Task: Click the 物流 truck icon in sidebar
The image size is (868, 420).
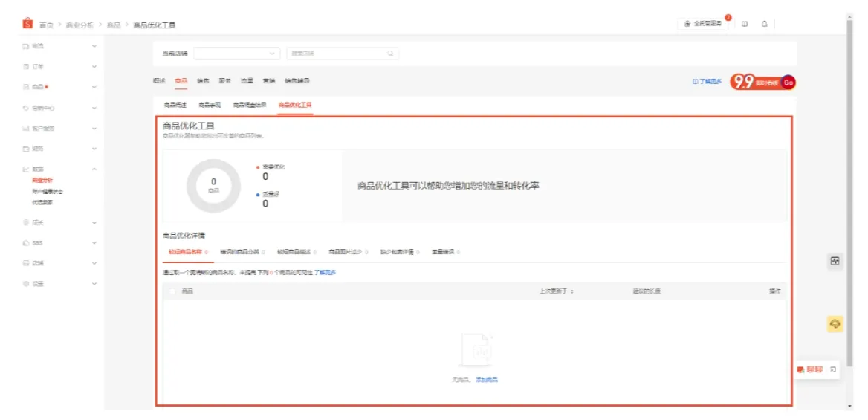Action: (x=25, y=45)
